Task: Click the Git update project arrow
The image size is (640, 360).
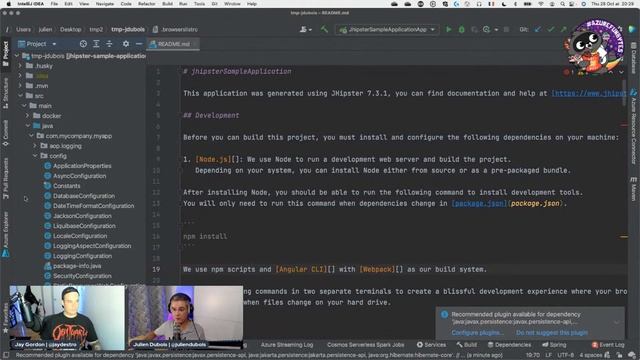Action: point(538,29)
